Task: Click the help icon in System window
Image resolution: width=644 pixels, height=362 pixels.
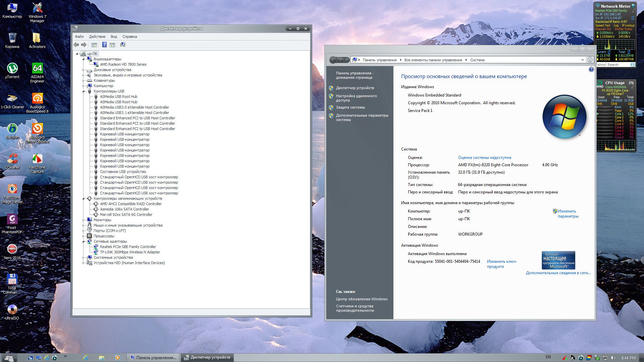Action: tap(591, 69)
